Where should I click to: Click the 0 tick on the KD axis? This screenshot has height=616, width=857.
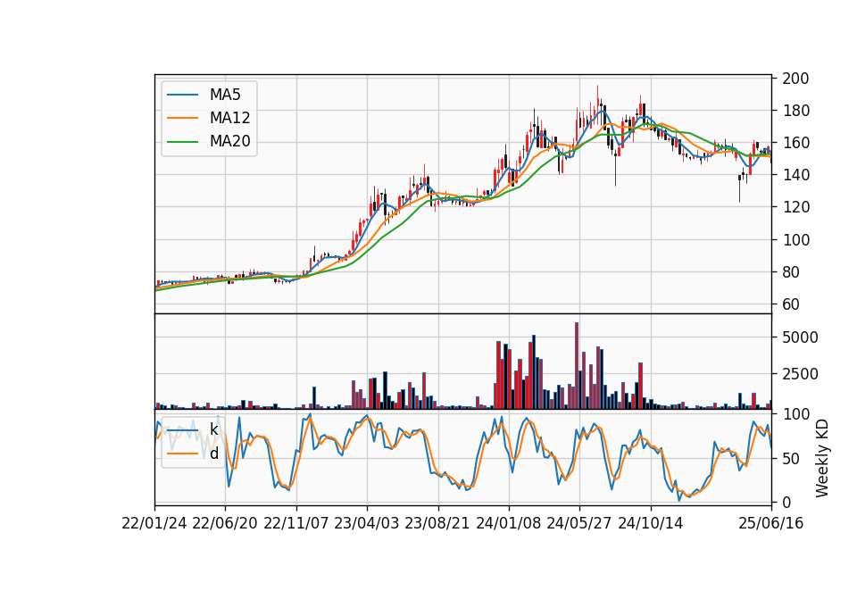click(786, 503)
